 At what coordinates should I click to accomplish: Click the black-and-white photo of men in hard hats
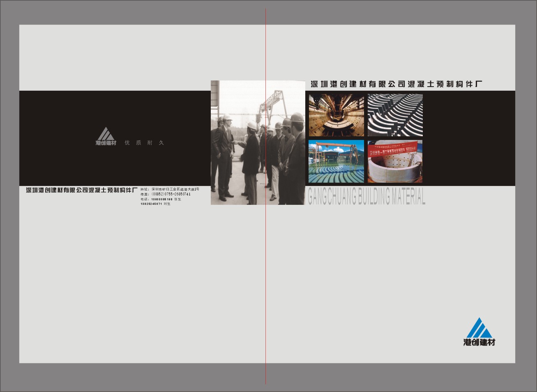258,142
